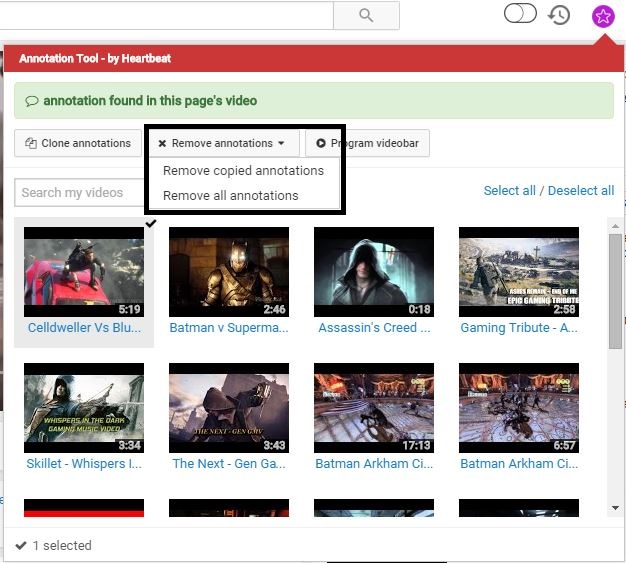The height and width of the screenshot is (563, 626).
Task: Click the video list scrollbar thumb
Action: pyautogui.click(x=615, y=291)
